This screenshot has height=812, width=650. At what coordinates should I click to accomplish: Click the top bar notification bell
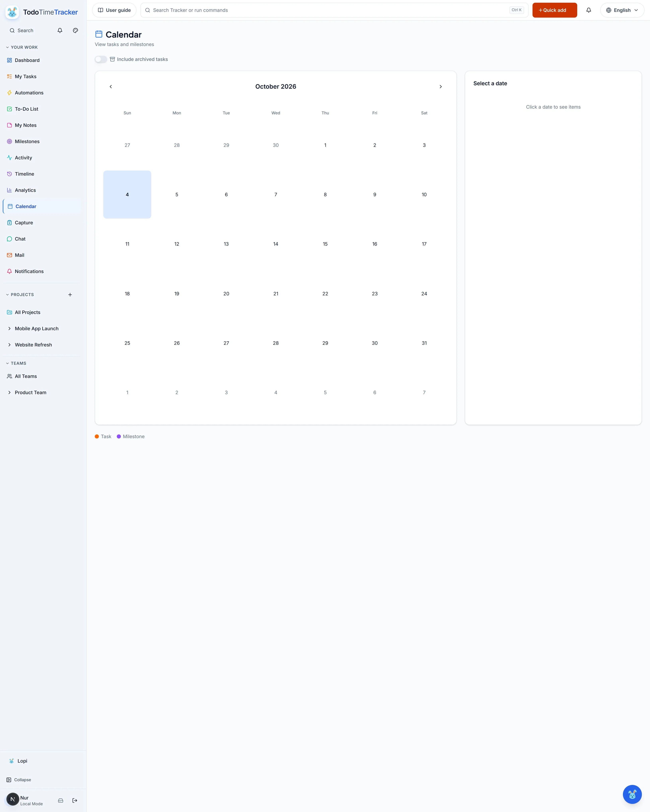[589, 10]
